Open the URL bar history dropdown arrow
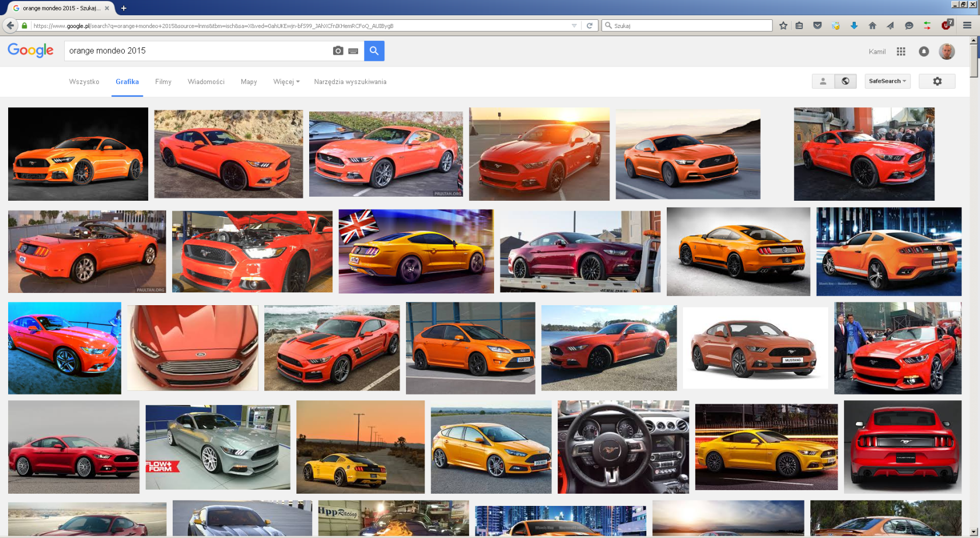Screen dimensions: 980x538 point(574,26)
